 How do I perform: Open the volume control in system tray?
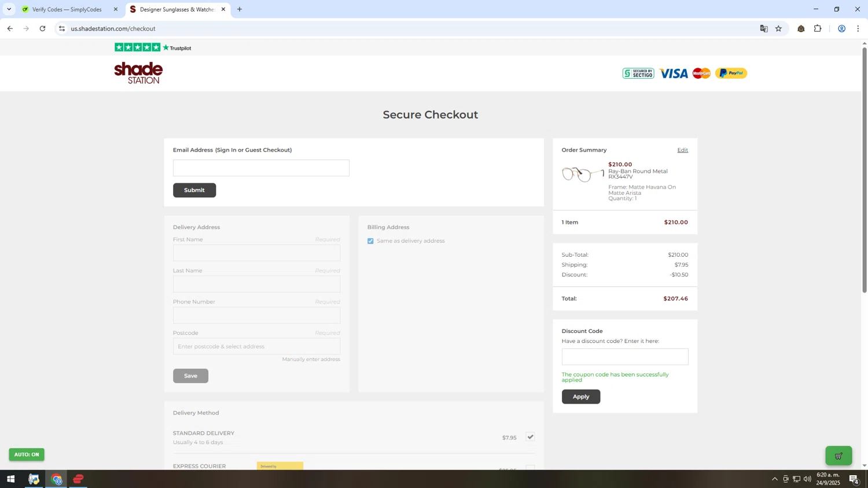coord(807,479)
